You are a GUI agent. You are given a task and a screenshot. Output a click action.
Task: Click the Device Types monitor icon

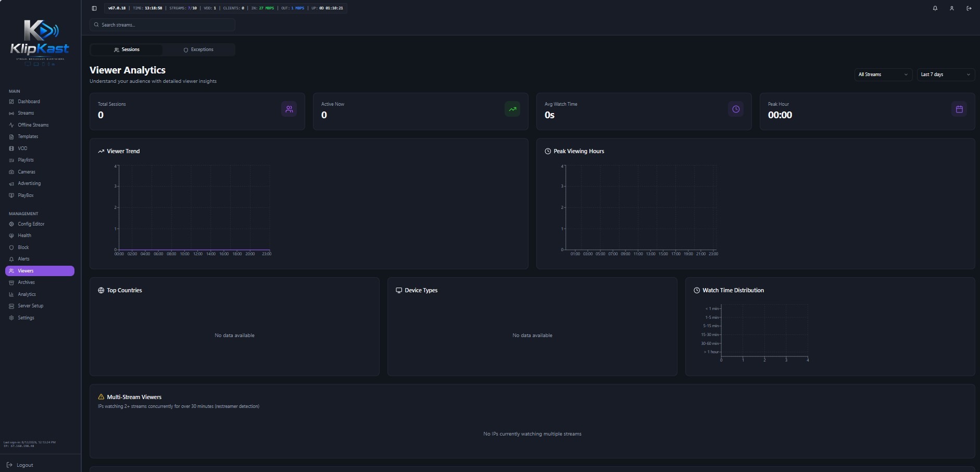pos(399,290)
